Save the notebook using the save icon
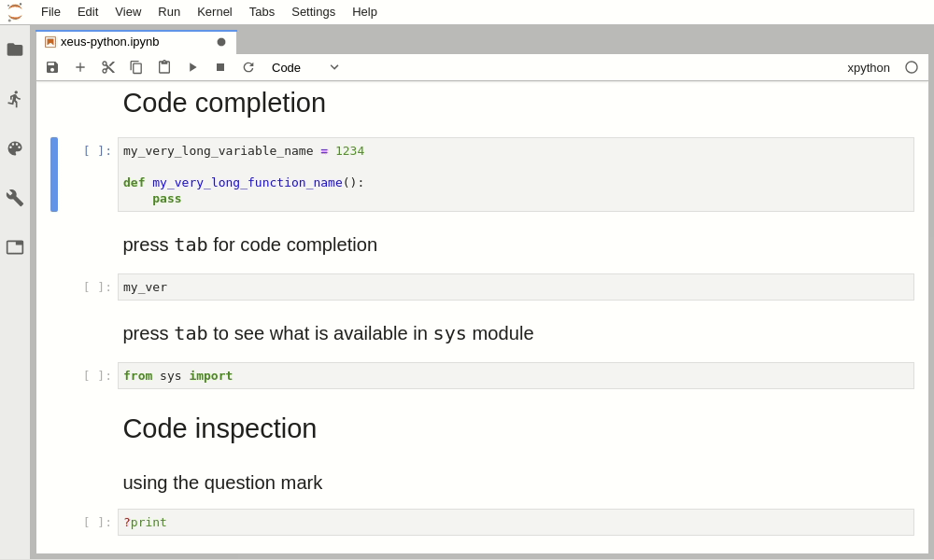 click(x=52, y=67)
